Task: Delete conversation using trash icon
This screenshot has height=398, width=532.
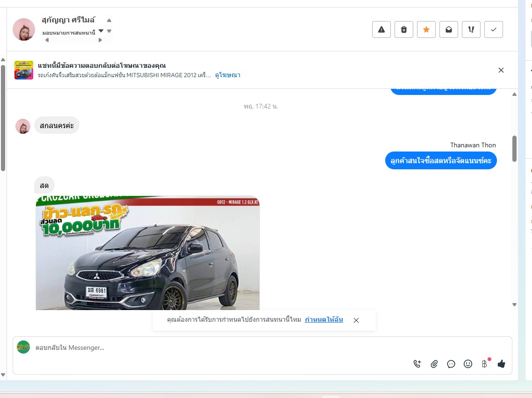Action: tap(404, 29)
